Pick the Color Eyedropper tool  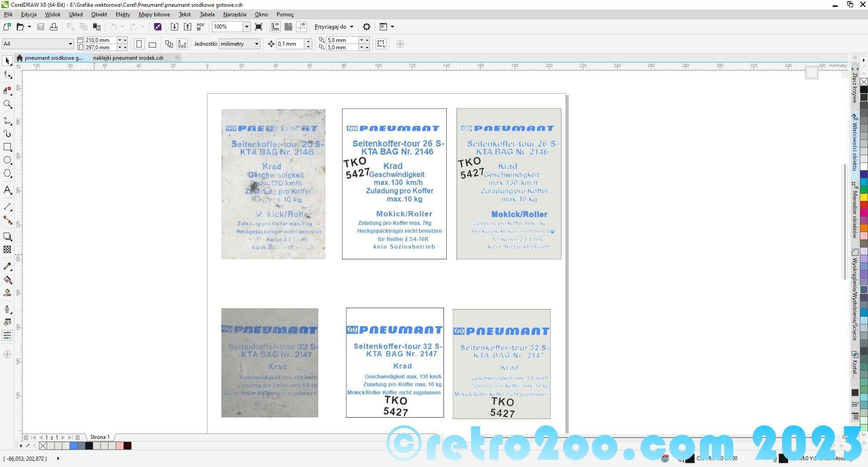pyautogui.click(x=7, y=267)
